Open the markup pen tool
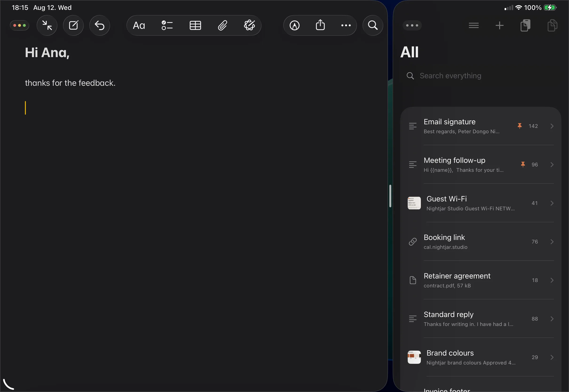Viewport: 569px width, 392px height. pos(295,25)
